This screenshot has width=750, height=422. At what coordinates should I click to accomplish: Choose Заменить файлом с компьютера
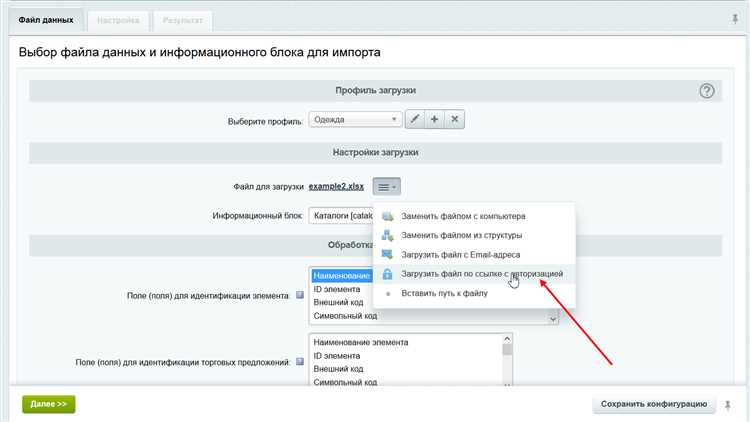coord(474,216)
